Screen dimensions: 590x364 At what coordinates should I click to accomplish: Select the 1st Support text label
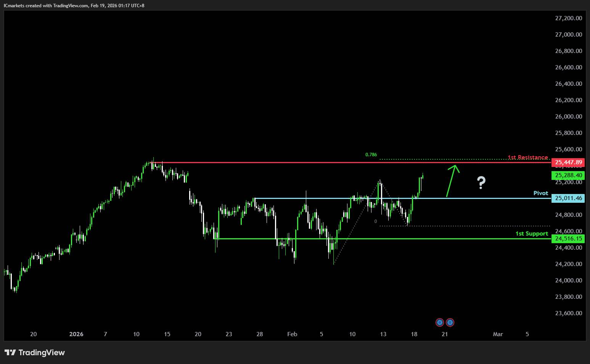[531, 234]
